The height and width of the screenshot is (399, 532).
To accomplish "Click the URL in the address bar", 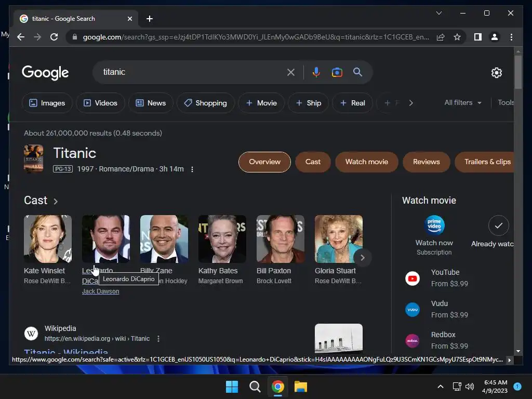I will pos(256,37).
